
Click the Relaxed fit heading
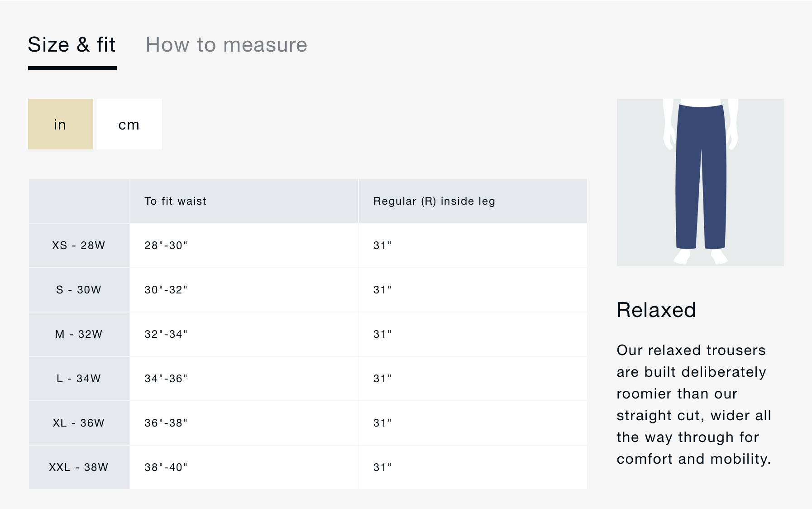pos(656,310)
